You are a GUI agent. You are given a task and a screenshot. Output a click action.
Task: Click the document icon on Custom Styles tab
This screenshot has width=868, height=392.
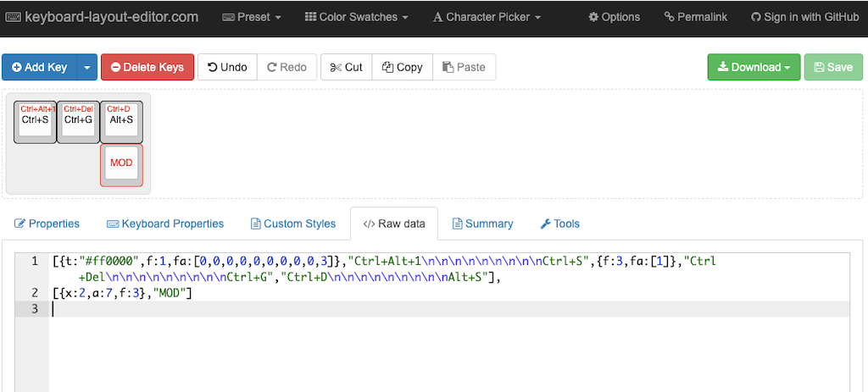click(x=256, y=224)
